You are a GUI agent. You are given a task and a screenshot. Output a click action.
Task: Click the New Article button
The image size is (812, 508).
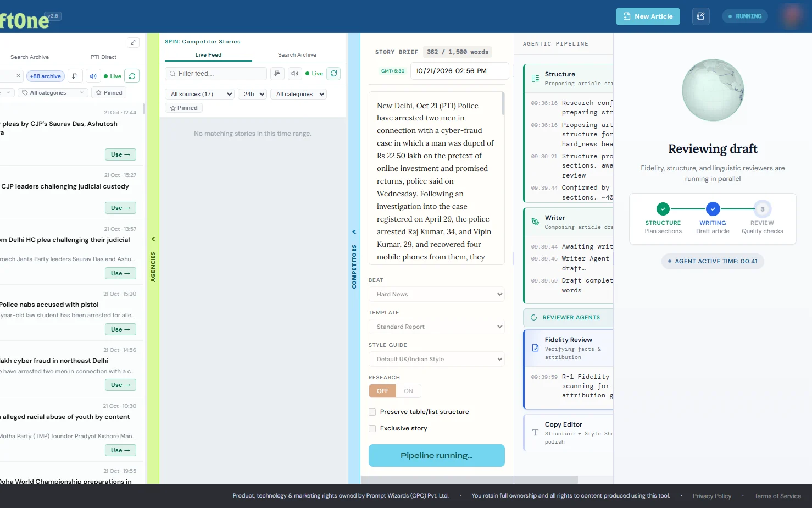648,16
